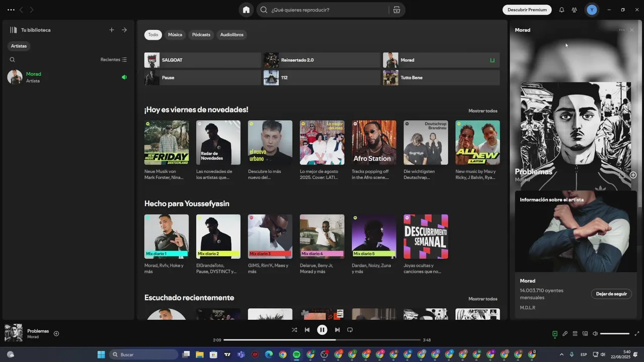The image size is (644, 362).
Task: Open notifications bell icon
Action: (561, 10)
